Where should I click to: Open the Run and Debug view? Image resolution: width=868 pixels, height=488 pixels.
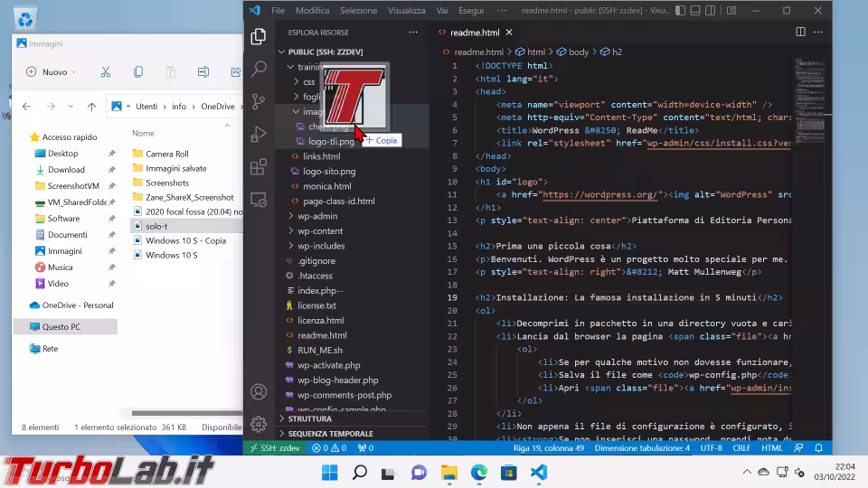259,134
